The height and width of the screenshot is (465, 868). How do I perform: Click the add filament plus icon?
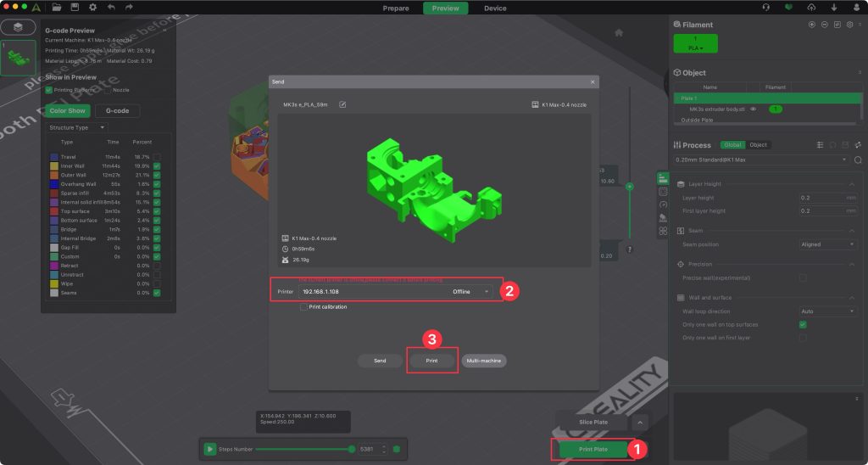click(811, 25)
